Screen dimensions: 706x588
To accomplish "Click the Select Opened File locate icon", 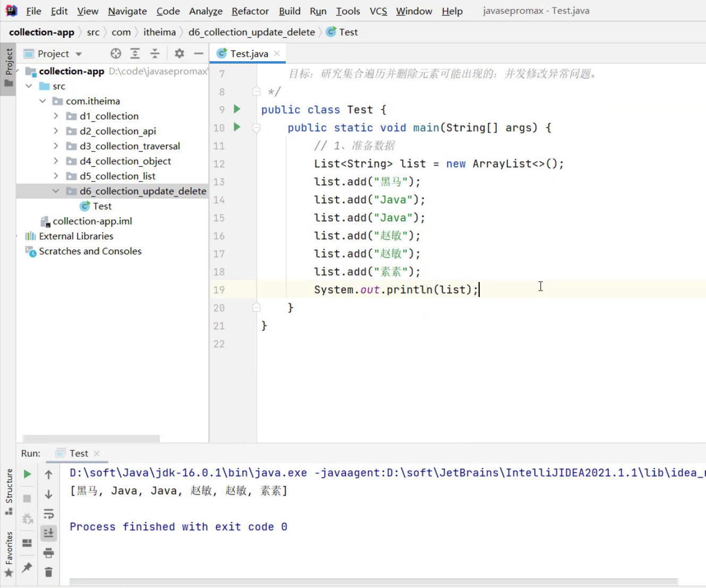I will pyautogui.click(x=116, y=54).
